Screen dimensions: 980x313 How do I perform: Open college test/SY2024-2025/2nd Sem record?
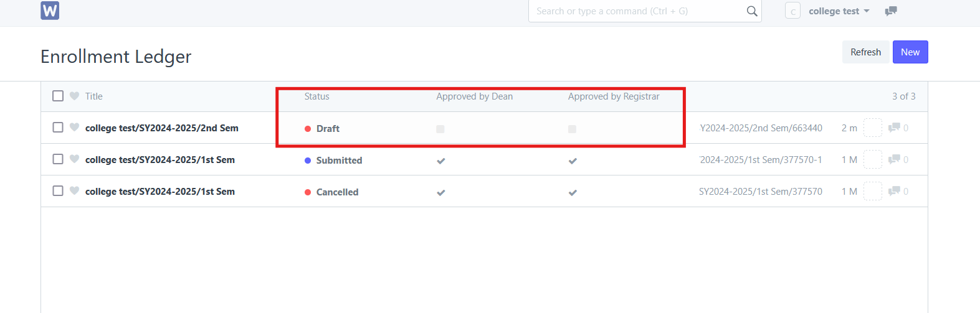click(x=162, y=128)
